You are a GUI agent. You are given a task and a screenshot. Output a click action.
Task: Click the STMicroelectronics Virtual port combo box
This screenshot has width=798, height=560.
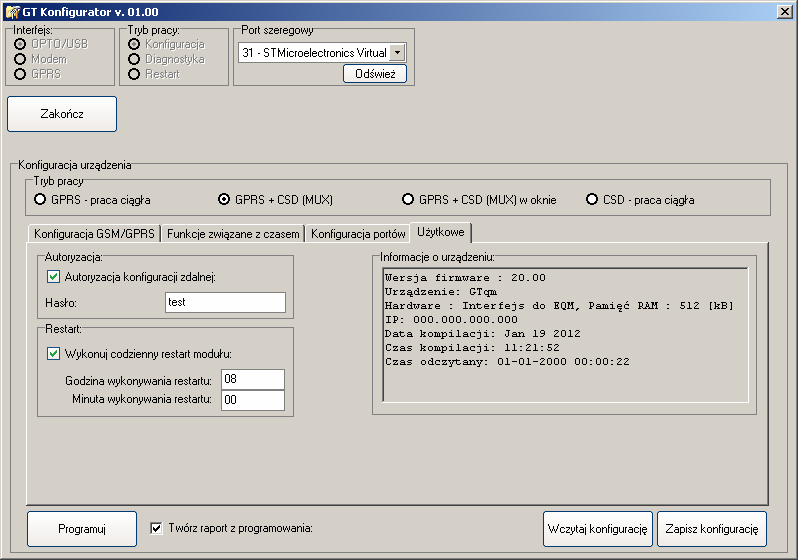(322, 52)
